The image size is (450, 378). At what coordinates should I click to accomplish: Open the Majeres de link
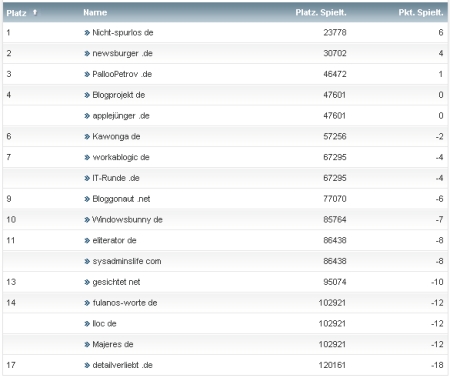click(113, 344)
